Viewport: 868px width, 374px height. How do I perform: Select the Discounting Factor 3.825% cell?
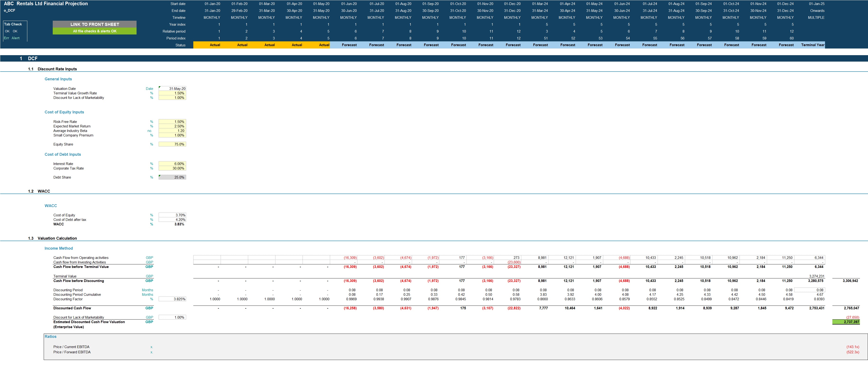pos(172,299)
